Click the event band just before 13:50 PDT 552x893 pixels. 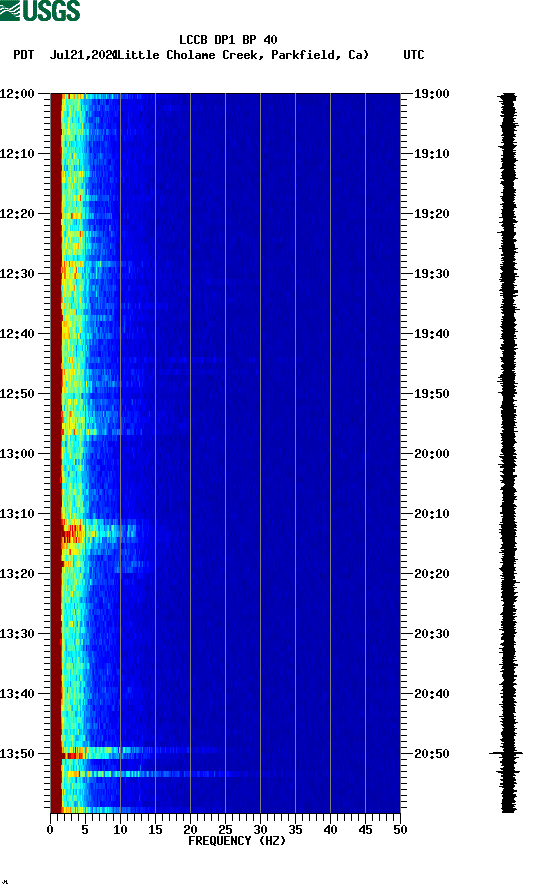(141, 750)
